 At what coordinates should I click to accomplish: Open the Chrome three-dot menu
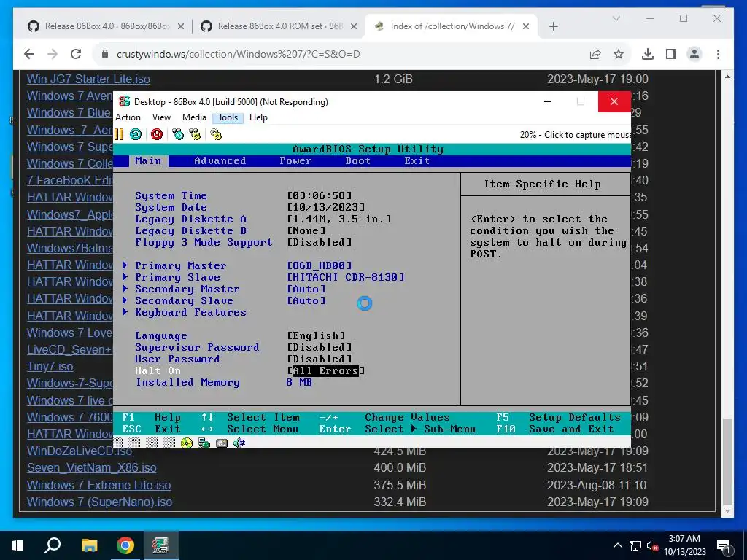pos(718,54)
